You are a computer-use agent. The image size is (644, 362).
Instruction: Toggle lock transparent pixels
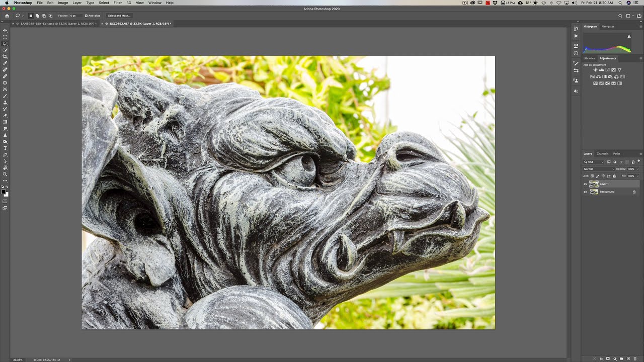coord(592,176)
